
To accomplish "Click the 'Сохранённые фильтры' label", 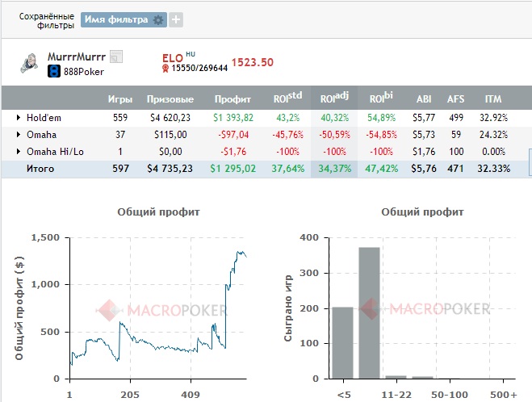I will (47, 21).
